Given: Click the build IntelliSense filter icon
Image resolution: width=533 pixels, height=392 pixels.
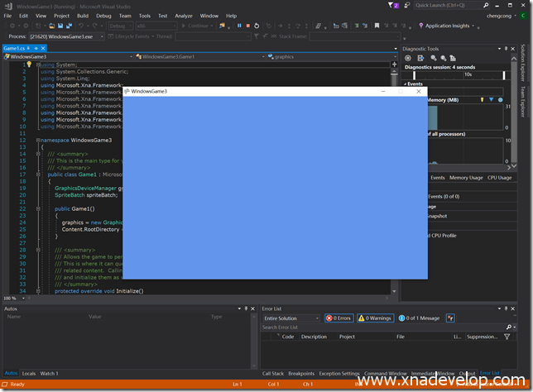Looking at the screenshot, I should coord(450,318).
